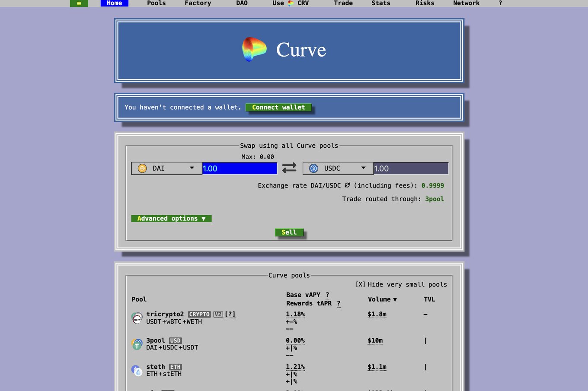Go to Home tab

115,3
